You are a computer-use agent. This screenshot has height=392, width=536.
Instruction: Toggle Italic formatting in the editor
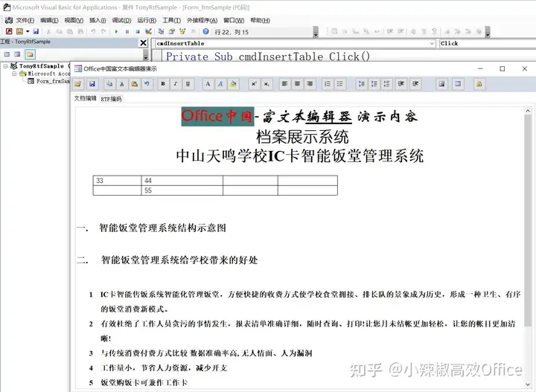176,84
